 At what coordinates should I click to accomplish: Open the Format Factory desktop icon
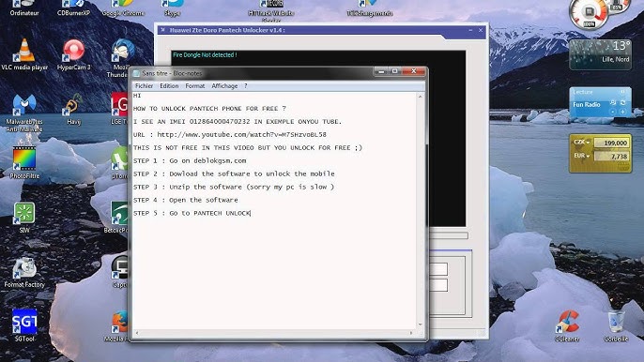coord(24,273)
